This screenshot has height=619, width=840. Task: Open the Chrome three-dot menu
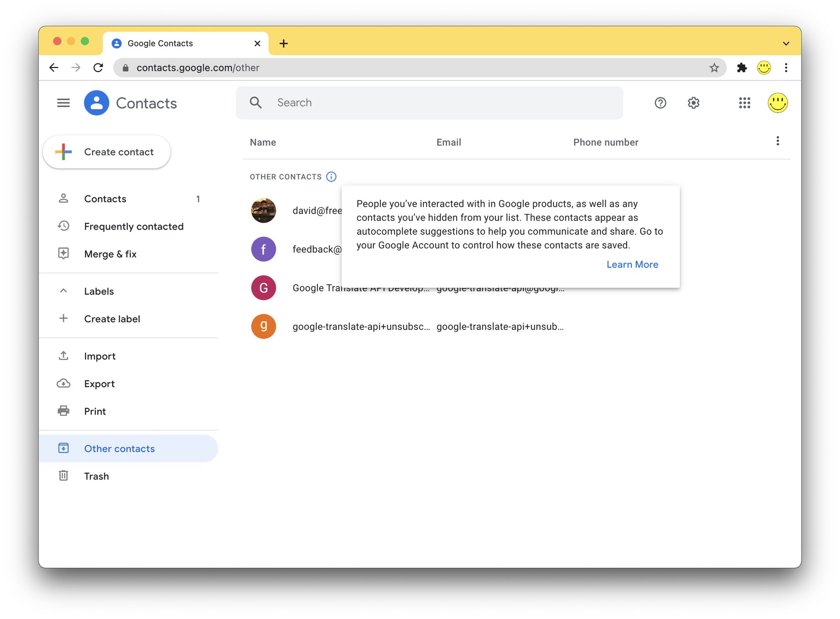pyautogui.click(x=786, y=68)
